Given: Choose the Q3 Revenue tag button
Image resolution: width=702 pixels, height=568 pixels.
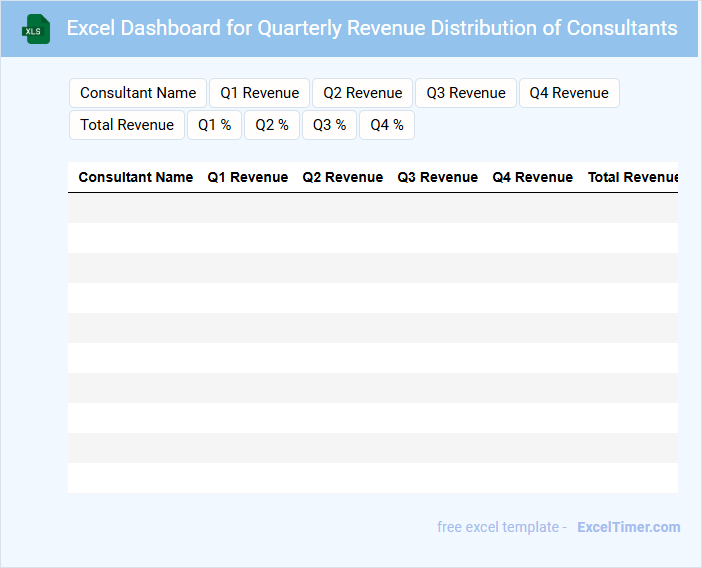Looking at the screenshot, I should [x=466, y=93].
